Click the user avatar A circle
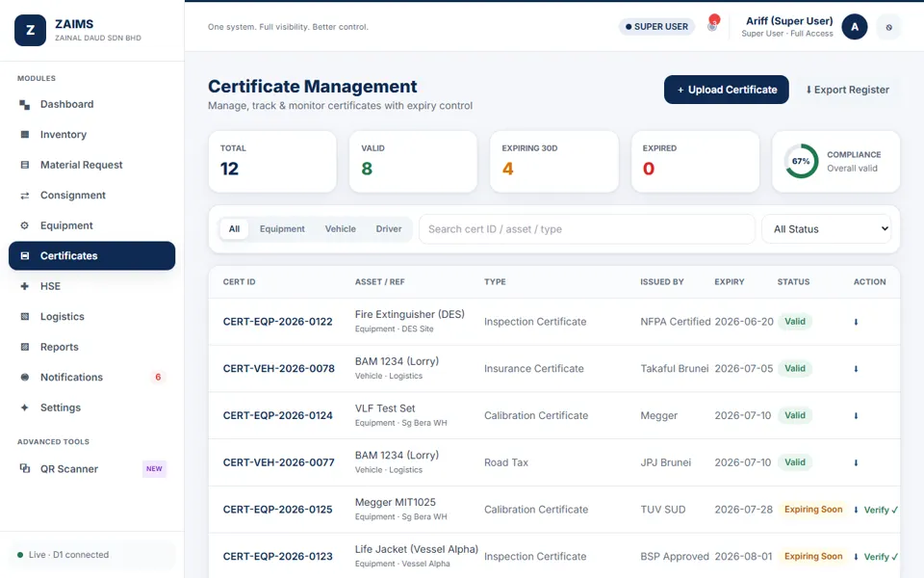The width and height of the screenshot is (924, 578). [855, 27]
